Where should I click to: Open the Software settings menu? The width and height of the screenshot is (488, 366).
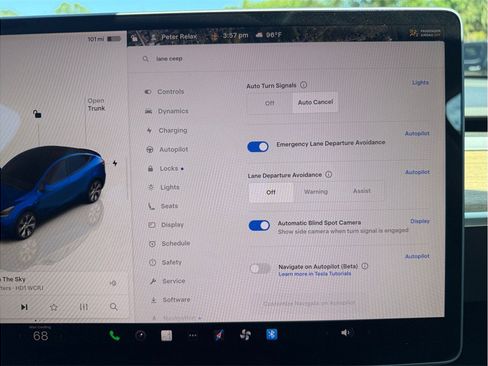click(170, 300)
